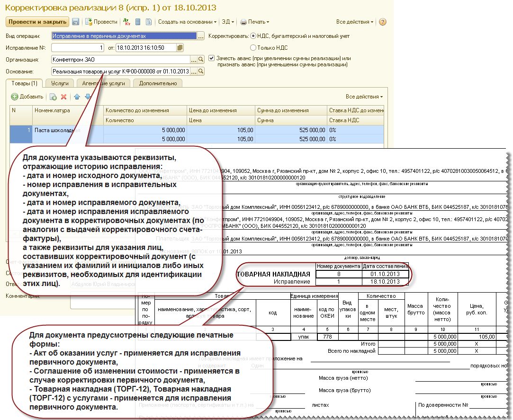Click the copy row icon next to Добавить
513x420 pixels.
pyautogui.click(x=53, y=97)
